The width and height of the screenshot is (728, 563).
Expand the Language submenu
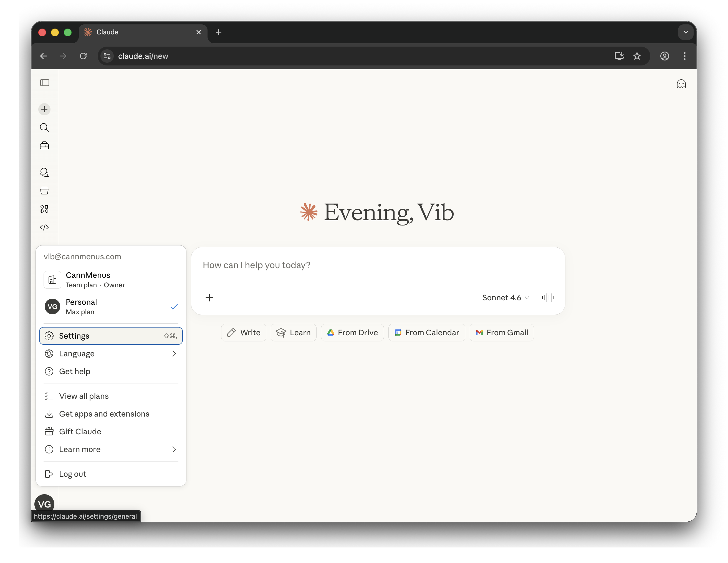click(111, 353)
